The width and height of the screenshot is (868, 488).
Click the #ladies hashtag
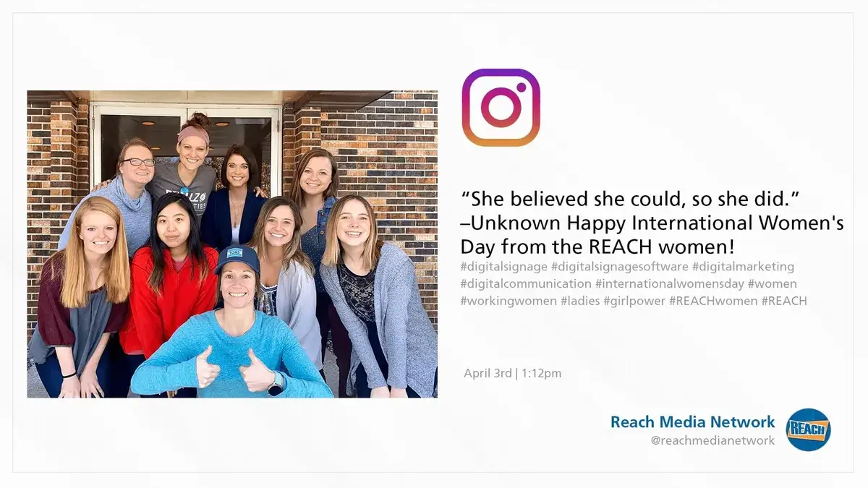[580, 301]
